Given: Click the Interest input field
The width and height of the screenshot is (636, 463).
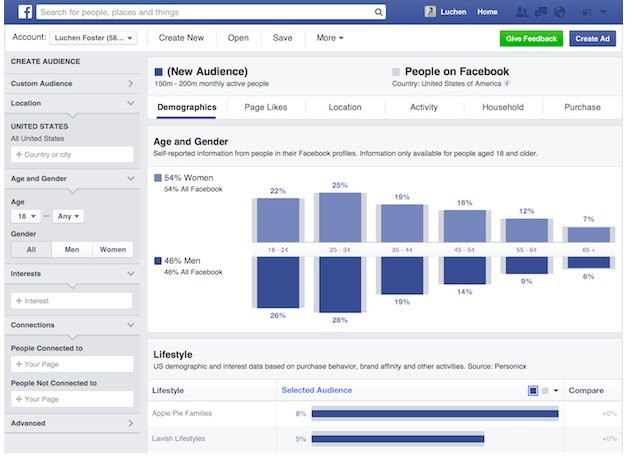Looking at the screenshot, I should pyautogui.click(x=72, y=301).
